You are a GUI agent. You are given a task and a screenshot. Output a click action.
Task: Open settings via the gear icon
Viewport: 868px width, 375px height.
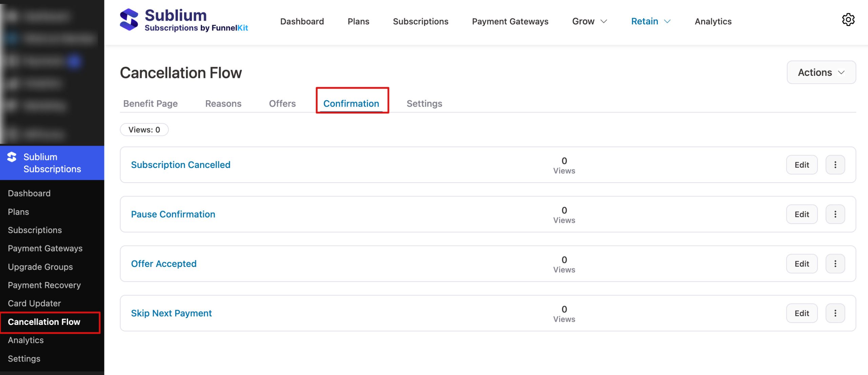(x=849, y=20)
